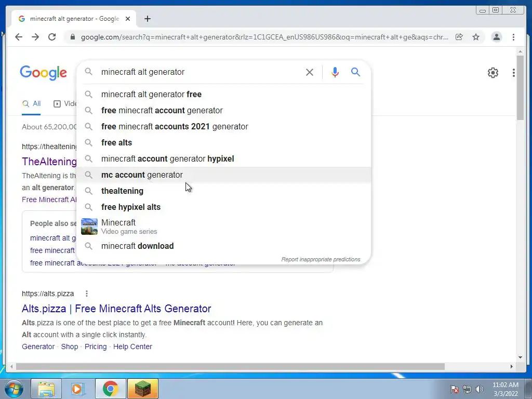Screen dimensions: 532x399
Task: Close the minecraft alt generator tab
Action: tap(128, 19)
